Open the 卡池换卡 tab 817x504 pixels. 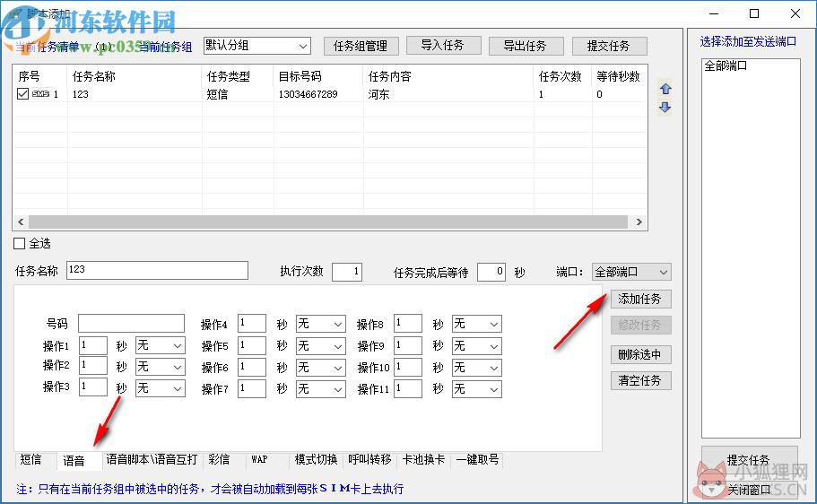423,460
